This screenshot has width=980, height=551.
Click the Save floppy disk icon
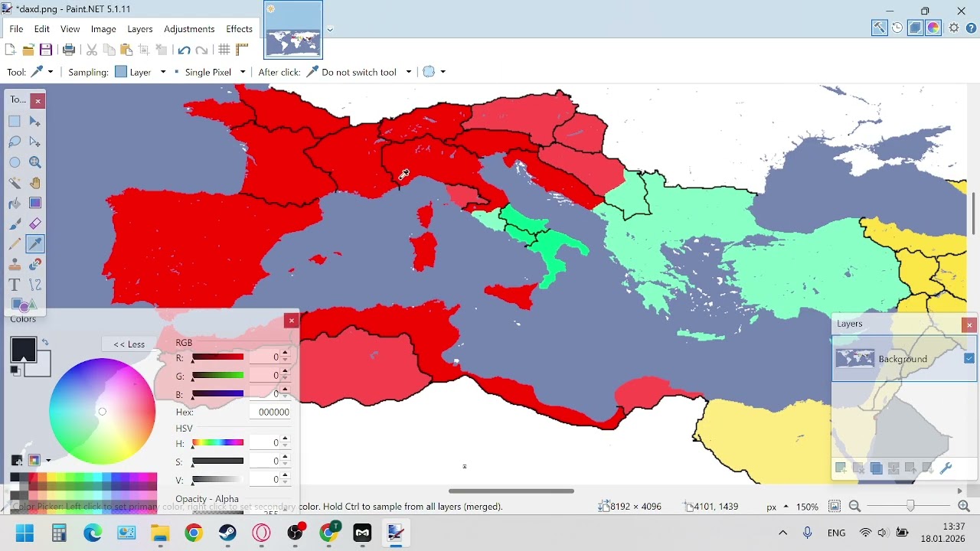tap(46, 50)
